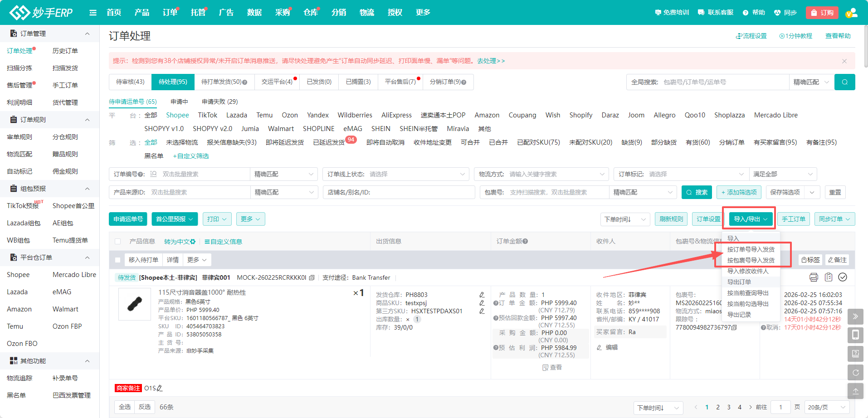Click the 店铺名/别名/ID input field
The image size is (868, 418).
[x=399, y=192]
